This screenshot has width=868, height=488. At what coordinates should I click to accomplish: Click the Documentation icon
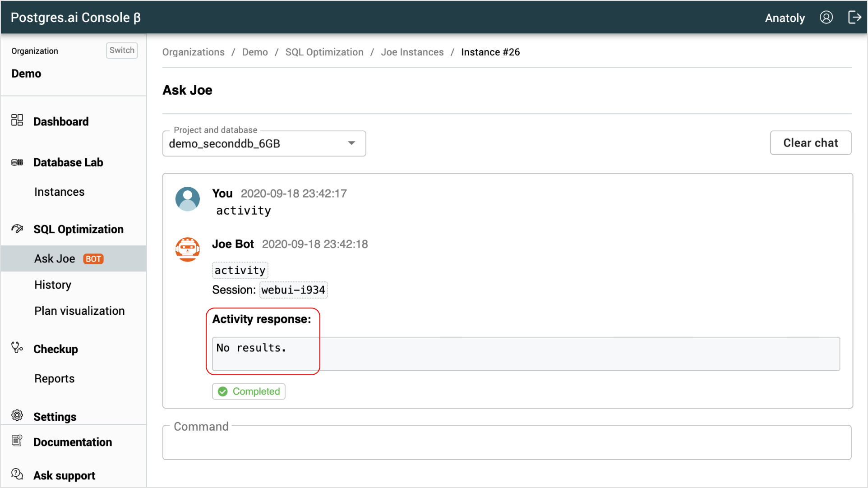[x=17, y=441]
